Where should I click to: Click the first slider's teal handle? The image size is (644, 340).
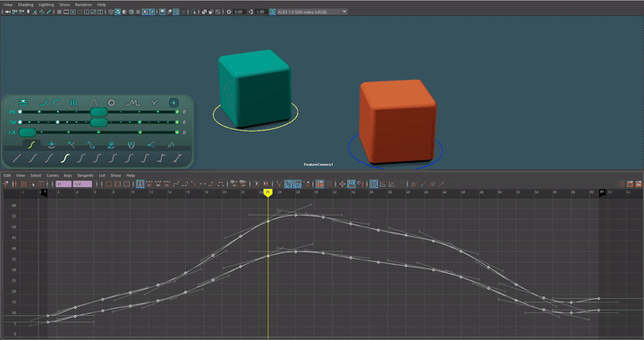pos(99,112)
